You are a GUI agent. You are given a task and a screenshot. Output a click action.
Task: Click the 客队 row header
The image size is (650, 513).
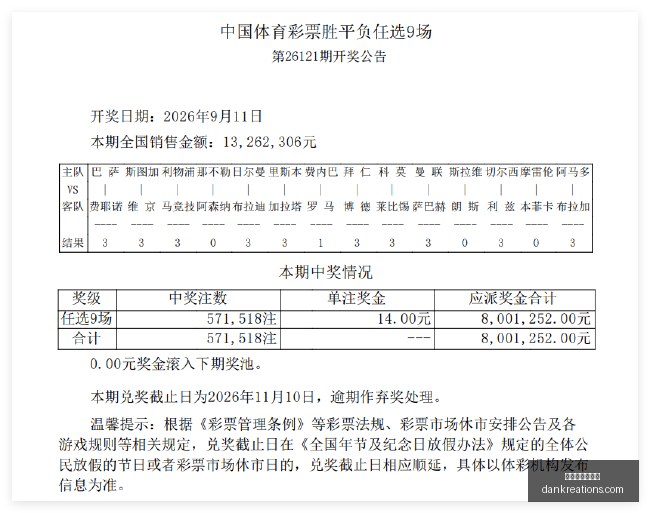[73, 206]
